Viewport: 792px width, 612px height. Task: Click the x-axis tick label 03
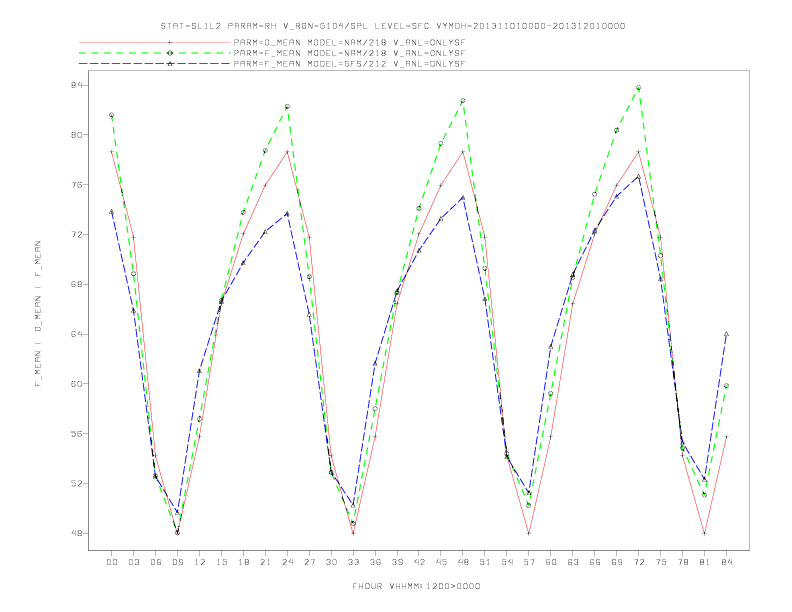[x=134, y=562]
